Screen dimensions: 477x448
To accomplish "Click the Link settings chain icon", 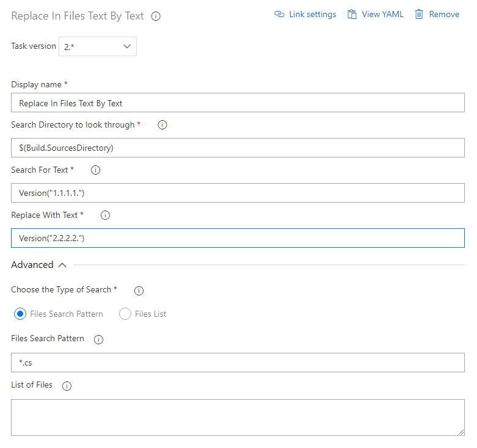I will coord(279,14).
